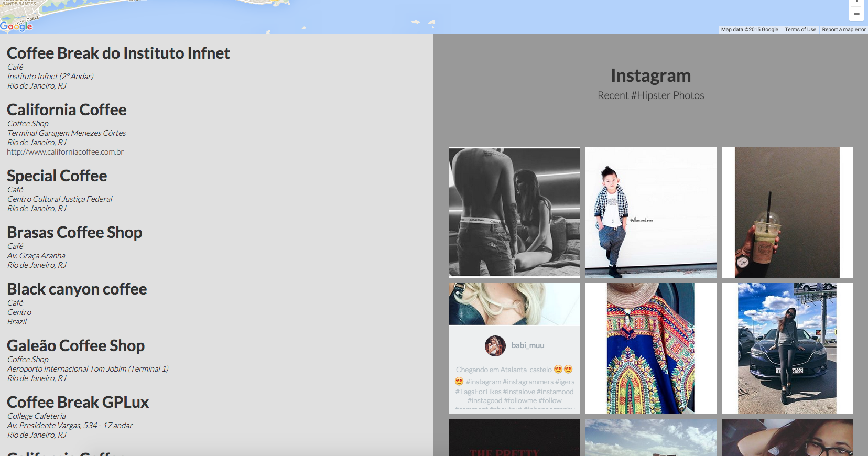868x456 pixels.
Task: Select the Galeão Coffee Shop heading
Action: click(76, 345)
